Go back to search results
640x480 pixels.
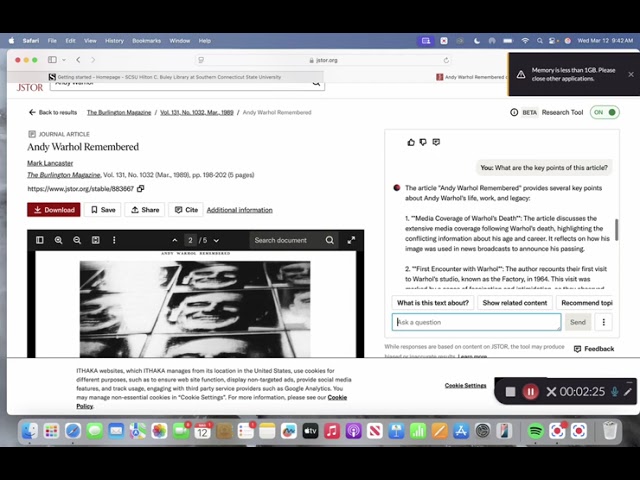53,112
